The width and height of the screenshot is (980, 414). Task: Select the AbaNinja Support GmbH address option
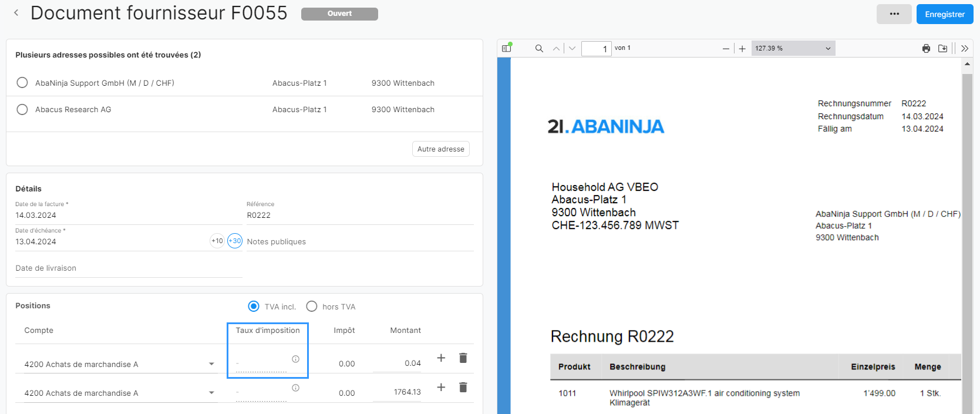tap(22, 83)
